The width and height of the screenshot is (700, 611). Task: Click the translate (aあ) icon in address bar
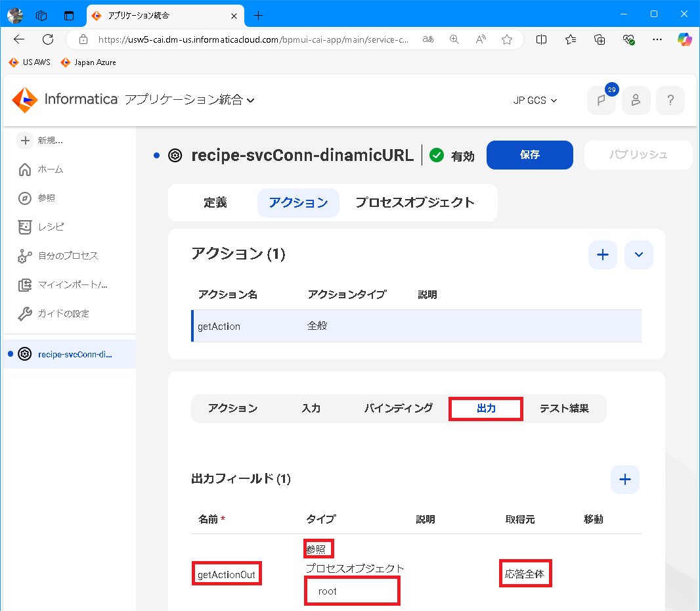[x=428, y=40]
